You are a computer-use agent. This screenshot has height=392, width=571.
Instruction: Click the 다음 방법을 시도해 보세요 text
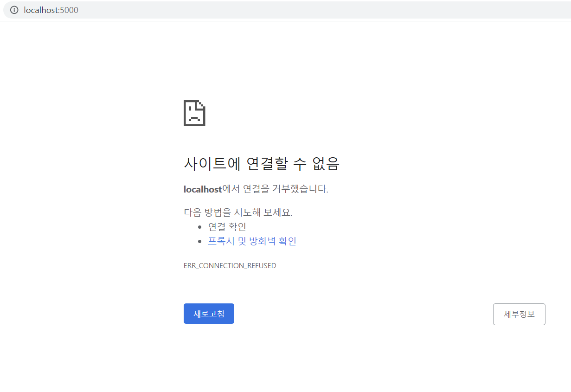238,212
